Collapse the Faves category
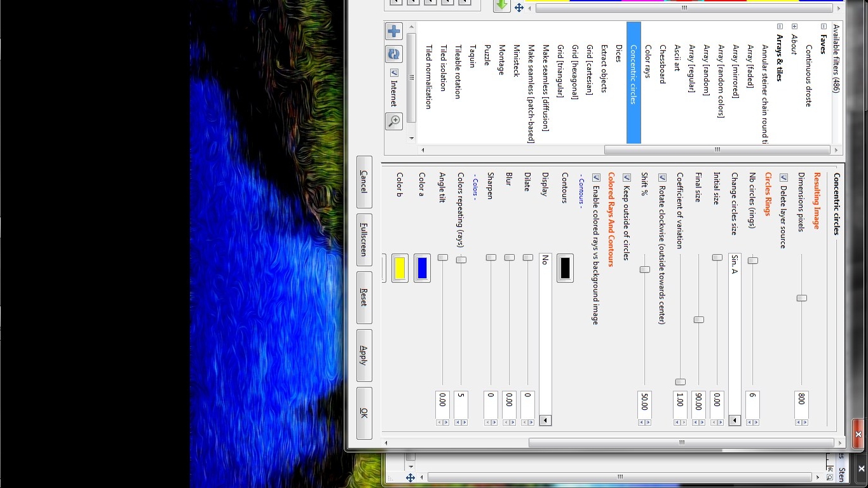Screen dimensions: 868x488 [x=824, y=27]
